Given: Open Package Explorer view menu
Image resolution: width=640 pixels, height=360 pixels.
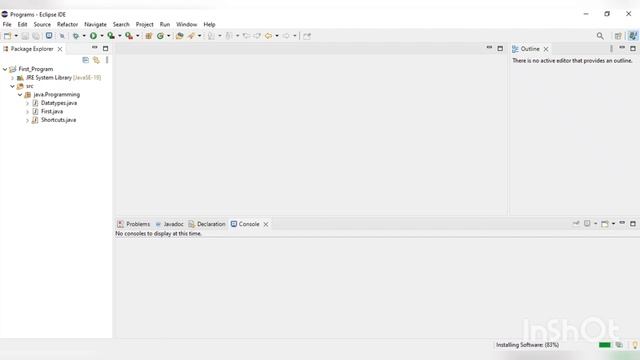Looking at the screenshot, I should click(x=107, y=60).
